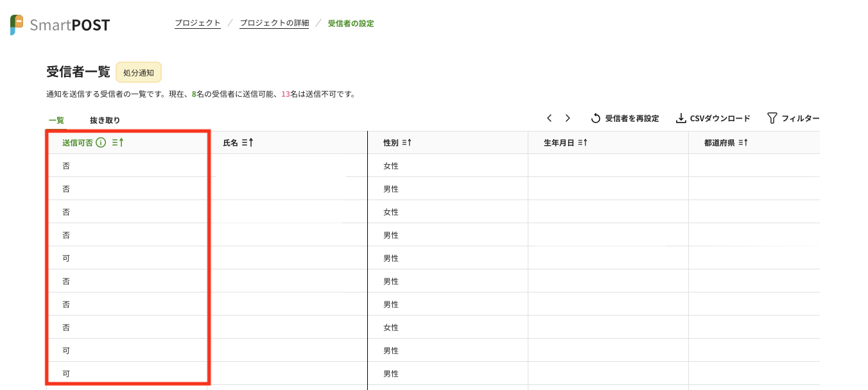Go to previous page with left chevron

click(x=550, y=118)
